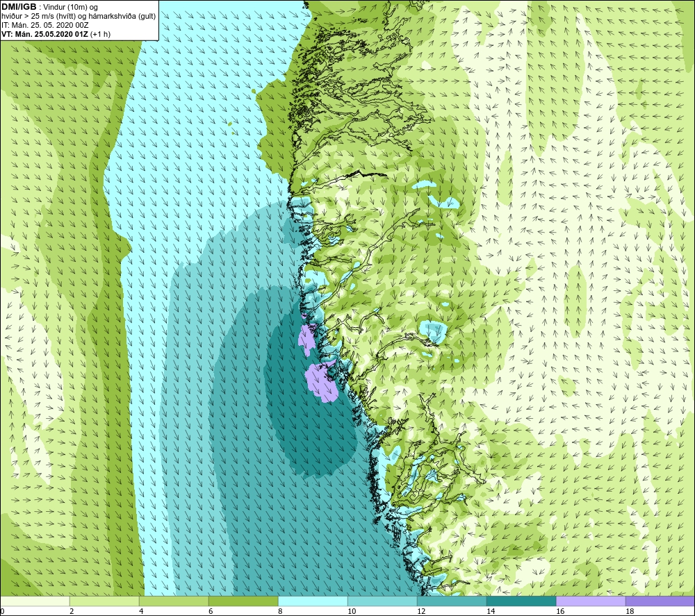695x616 pixels.
Task: Click the 12–14 m/s teal legend segment
Action: click(452, 601)
